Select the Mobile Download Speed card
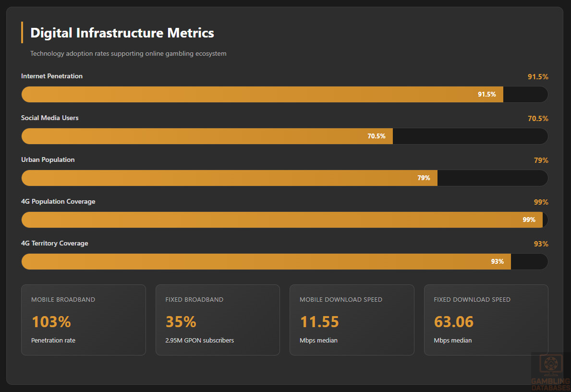 (352, 320)
